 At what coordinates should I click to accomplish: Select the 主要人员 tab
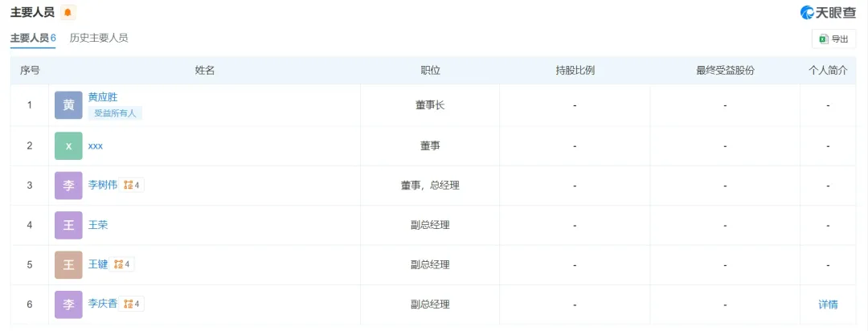[x=33, y=38]
